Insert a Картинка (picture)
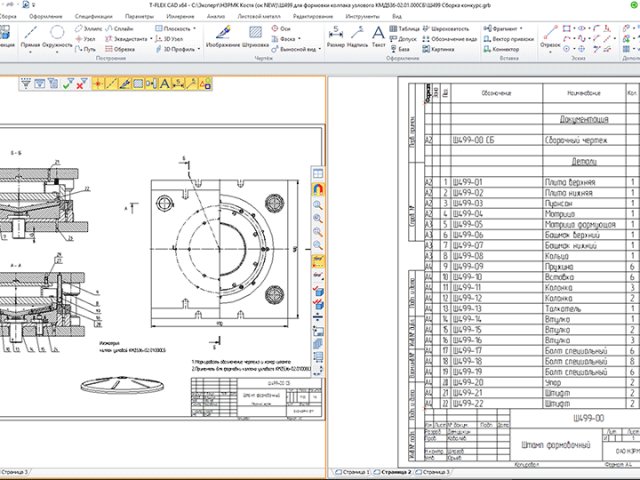This screenshot has height=480, width=640. pos(438,49)
